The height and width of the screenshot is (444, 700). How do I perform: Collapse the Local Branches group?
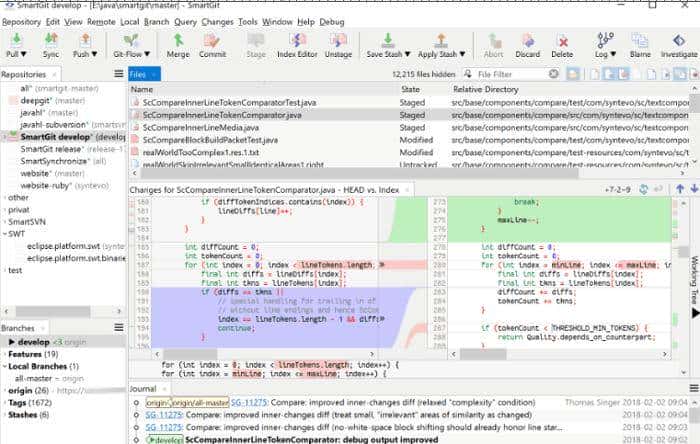pyautogui.click(x=4, y=366)
